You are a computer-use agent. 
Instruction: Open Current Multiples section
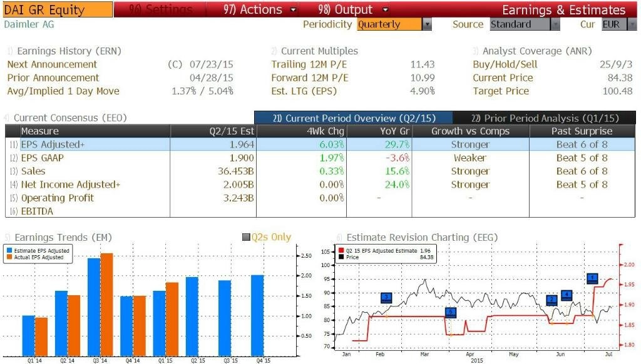[x=319, y=51]
